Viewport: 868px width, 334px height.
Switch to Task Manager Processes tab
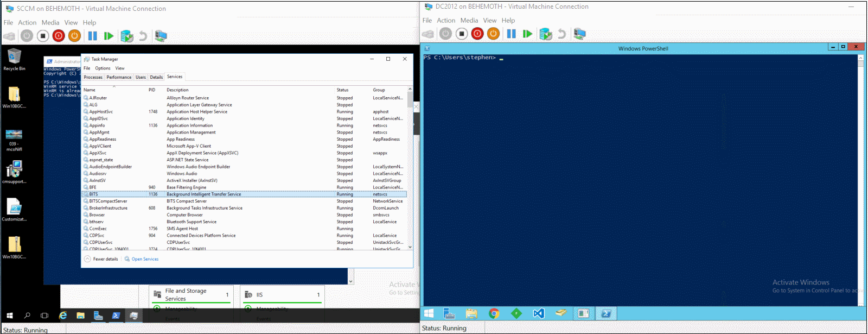click(93, 77)
